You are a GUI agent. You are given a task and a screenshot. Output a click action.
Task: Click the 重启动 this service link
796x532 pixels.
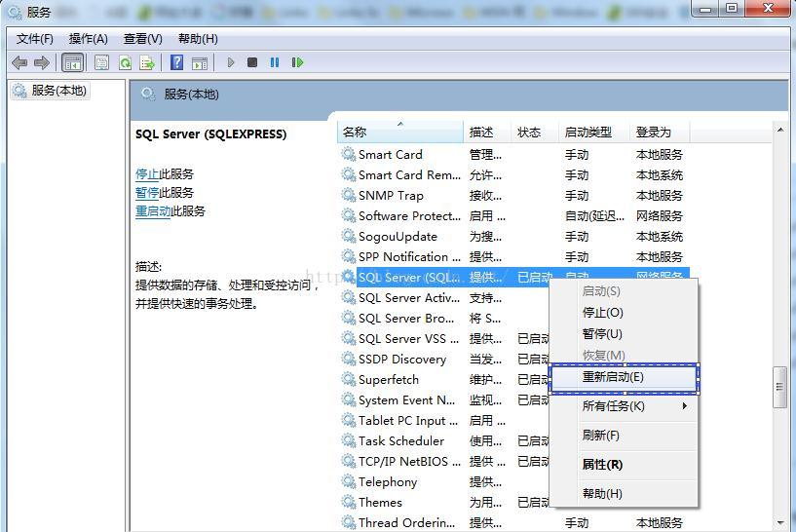pyautogui.click(x=153, y=211)
